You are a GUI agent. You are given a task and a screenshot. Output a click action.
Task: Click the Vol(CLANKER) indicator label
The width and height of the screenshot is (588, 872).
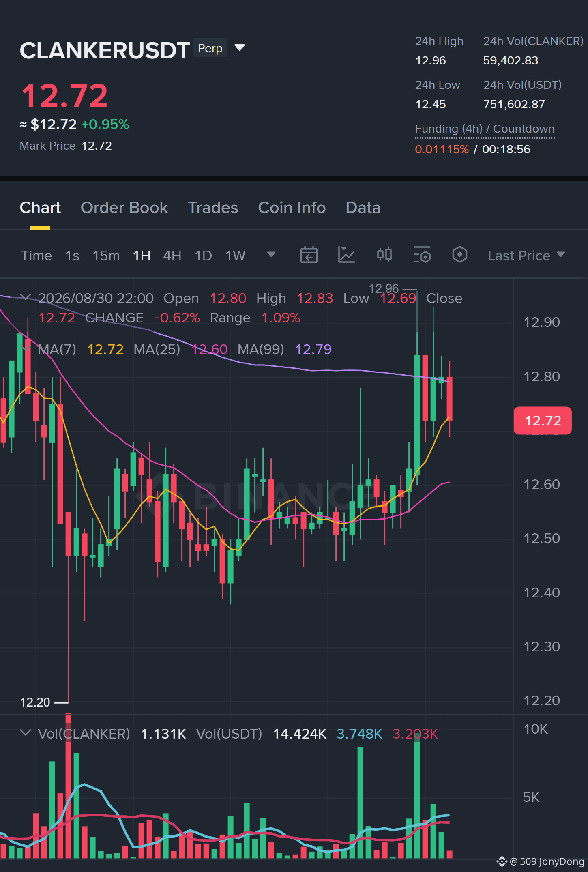(84, 734)
